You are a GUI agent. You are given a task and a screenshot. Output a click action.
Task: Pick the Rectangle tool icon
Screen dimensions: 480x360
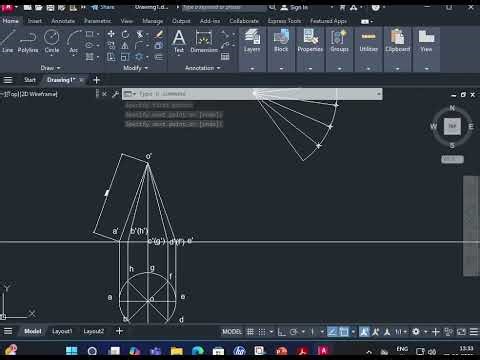90,34
